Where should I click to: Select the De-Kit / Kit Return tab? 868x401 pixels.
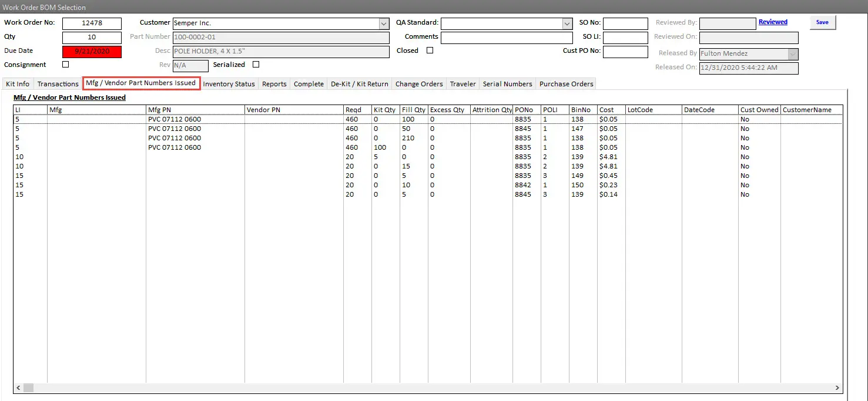tap(359, 84)
